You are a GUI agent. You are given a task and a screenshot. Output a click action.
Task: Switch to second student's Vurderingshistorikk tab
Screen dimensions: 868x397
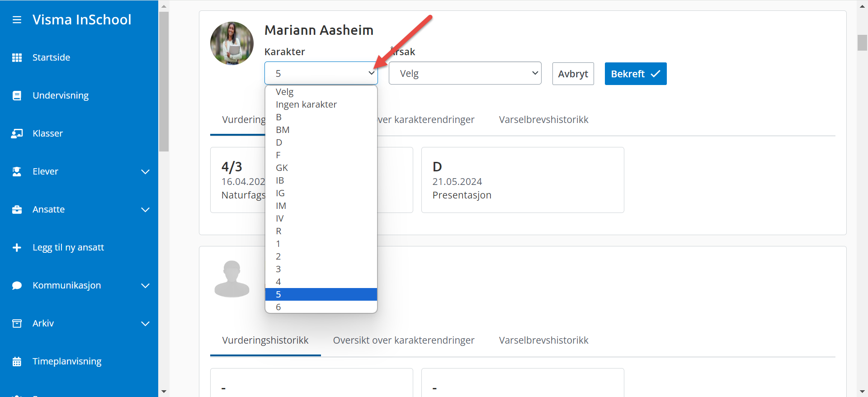[265, 340]
